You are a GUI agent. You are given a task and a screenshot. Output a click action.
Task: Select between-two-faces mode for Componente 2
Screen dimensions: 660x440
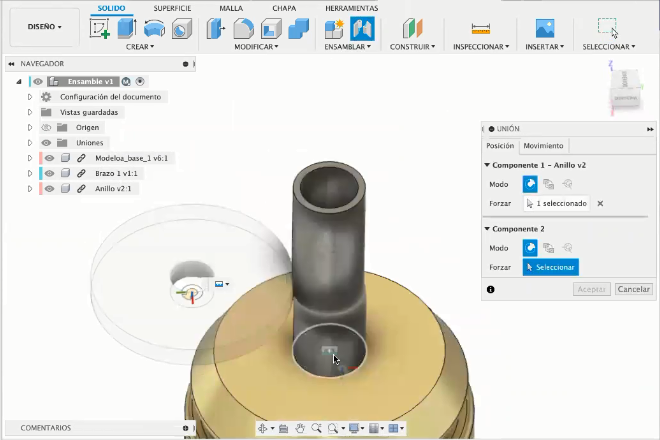click(548, 248)
